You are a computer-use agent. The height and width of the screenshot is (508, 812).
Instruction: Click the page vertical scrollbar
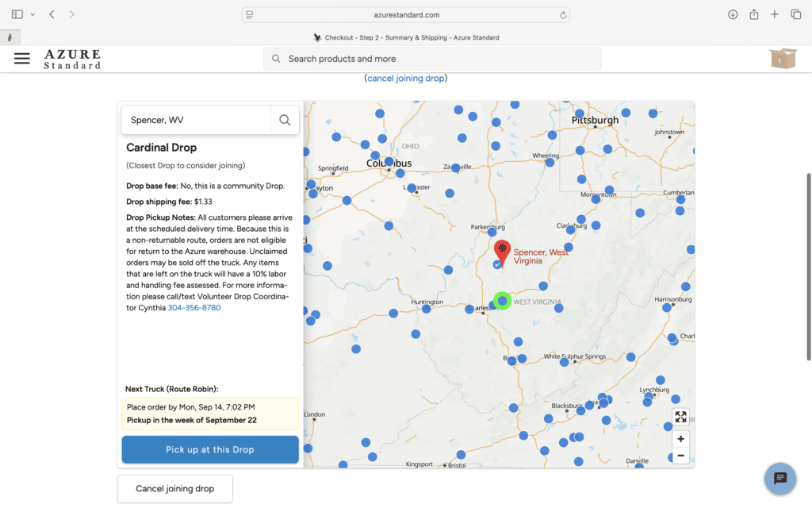808,267
